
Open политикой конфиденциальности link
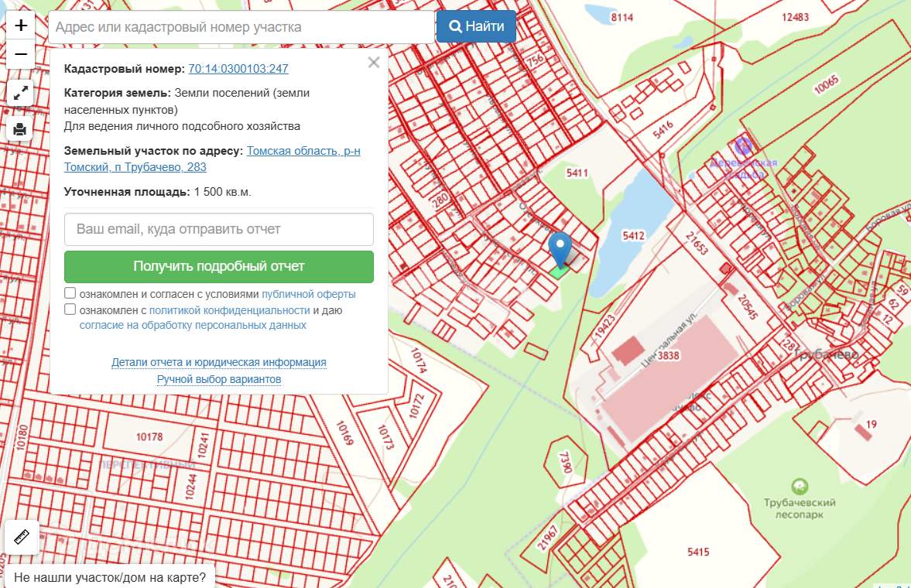tap(229, 310)
